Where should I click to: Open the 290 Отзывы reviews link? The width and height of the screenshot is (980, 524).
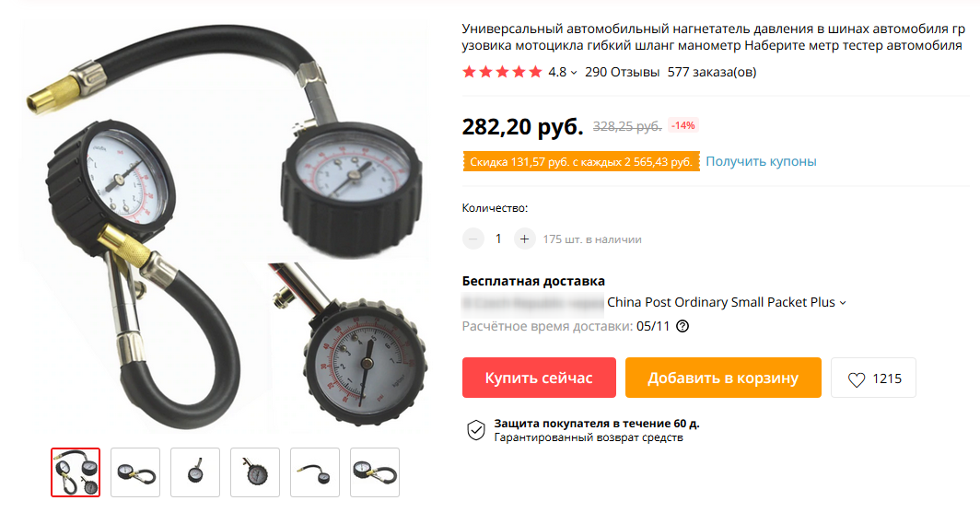coord(622,72)
